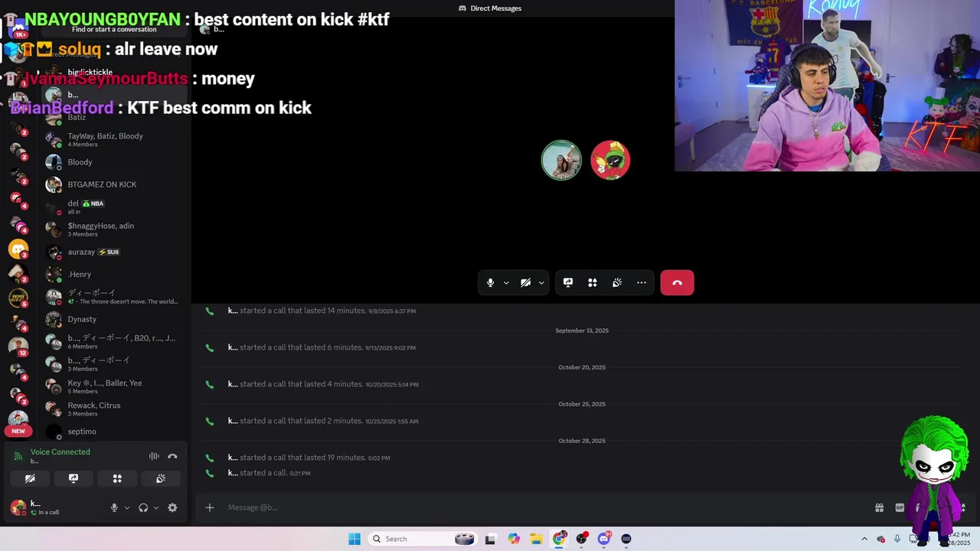
Task: Open soundboard from call controls bar
Action: pos(617,282)
